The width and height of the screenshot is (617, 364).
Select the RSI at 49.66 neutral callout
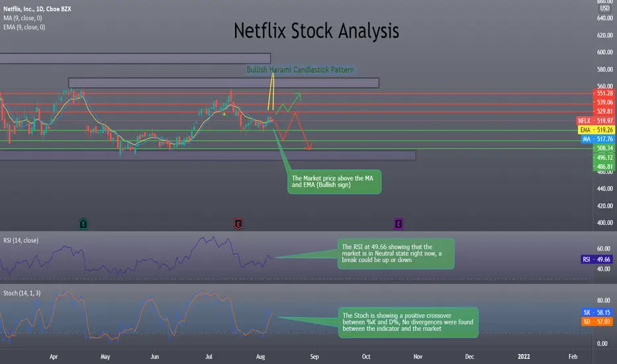[396, 254]
